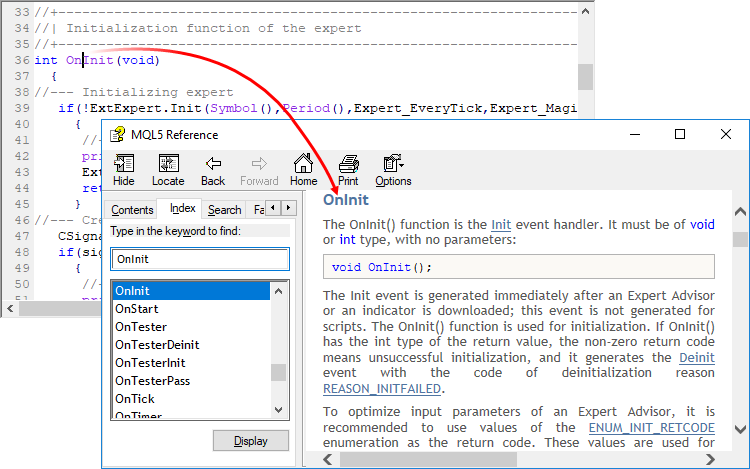Open the REASON_INITFAILED link
The height and width of the screenshot is (469, 750).
pyautogui.click(x=382, y=389)
